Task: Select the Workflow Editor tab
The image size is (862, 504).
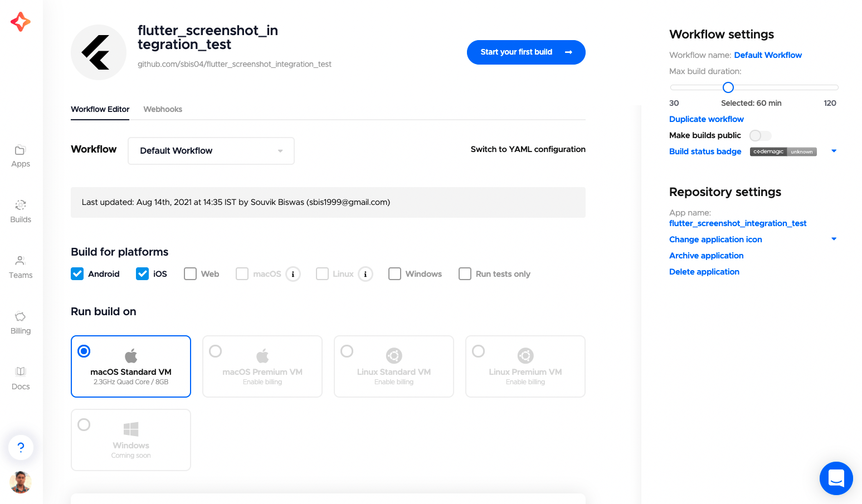Action: coord(100,109)
